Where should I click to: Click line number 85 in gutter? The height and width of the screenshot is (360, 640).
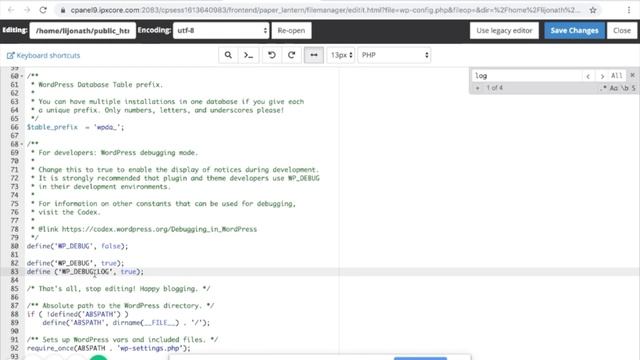(x=14, y=289)
